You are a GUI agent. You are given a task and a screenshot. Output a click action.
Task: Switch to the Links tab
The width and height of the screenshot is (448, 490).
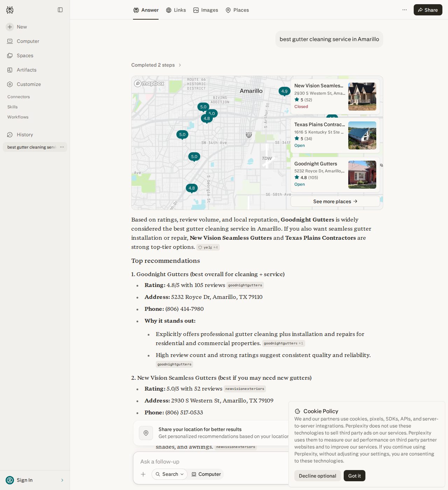(176, 10)
